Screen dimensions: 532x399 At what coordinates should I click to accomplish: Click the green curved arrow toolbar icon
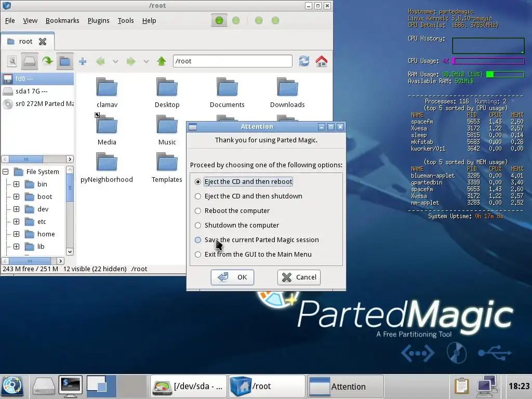click(x=47, y=61)
